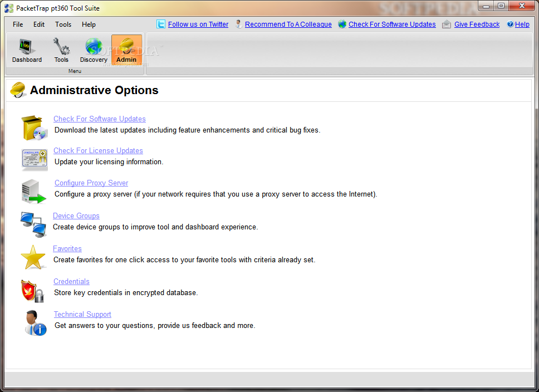Click the Help link at top right
Image resolution: width=539 pixels, height=392 pixels.
click(x=522, y=24)
